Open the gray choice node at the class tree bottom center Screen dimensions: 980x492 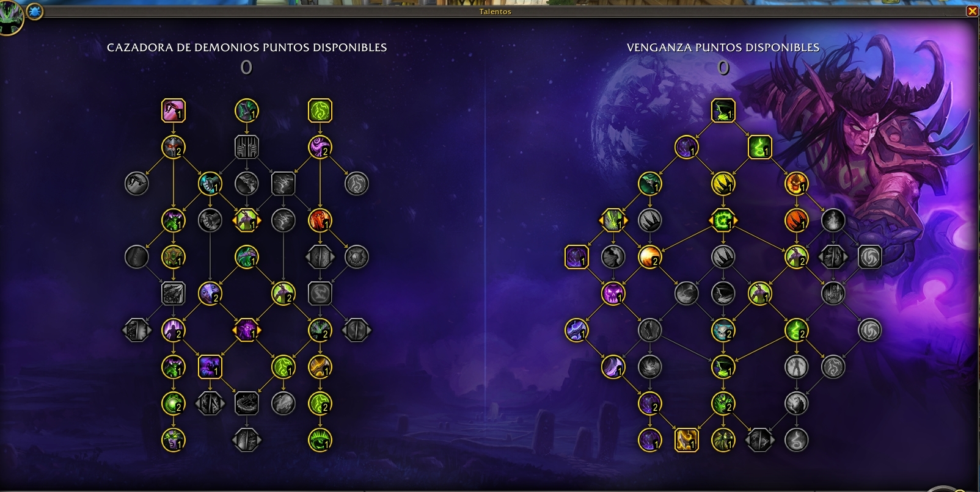click(x=247, y=440)
